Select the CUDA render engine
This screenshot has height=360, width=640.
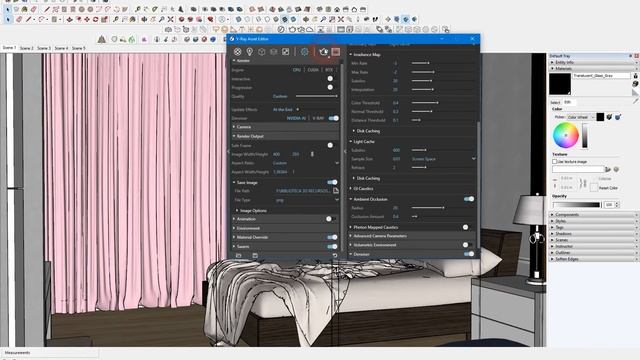[x=313, y=70]
